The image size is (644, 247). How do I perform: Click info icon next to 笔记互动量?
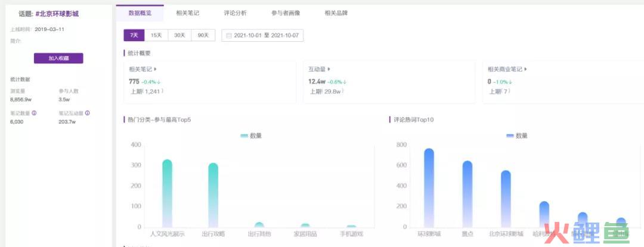point(88,113)
